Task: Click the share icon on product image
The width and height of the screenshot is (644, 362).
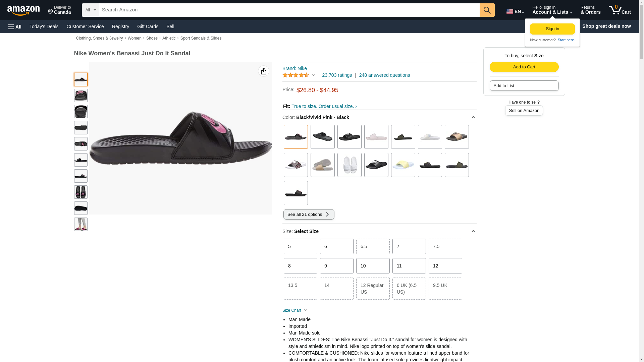Action: (264, 71)
